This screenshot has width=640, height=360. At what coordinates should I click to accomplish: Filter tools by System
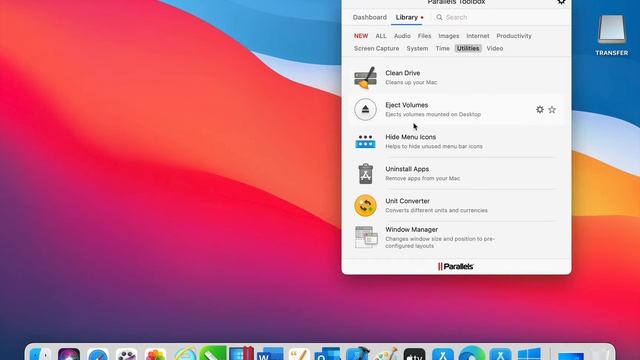[x=417, y=48]
